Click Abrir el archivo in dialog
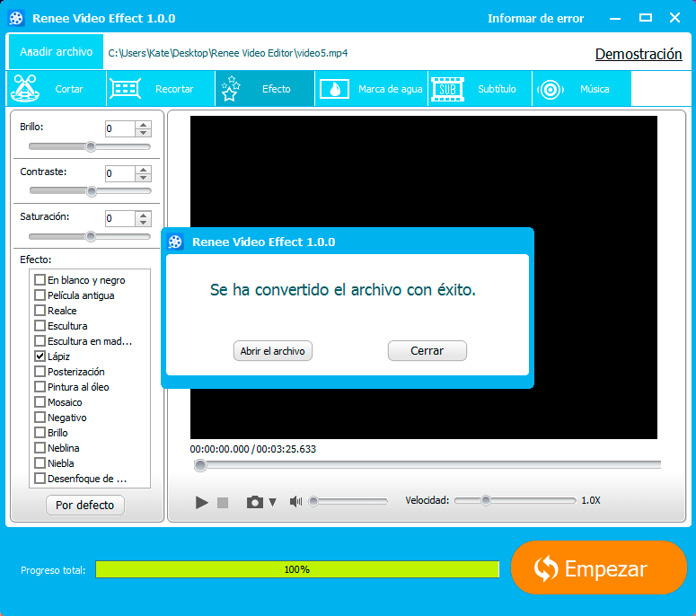The width and height of the screenshot is (696, 616). point(272,351)
